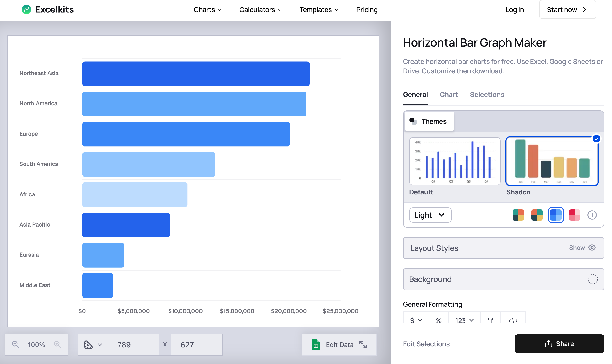Click the Europe bar

(x=186, y=134)
